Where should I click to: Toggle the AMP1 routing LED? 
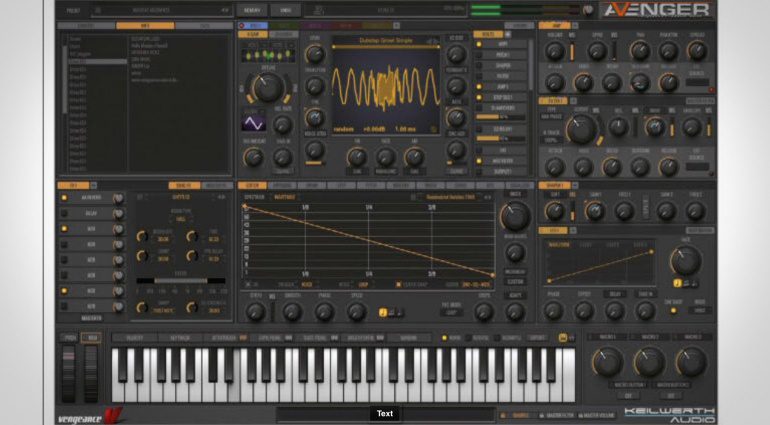click(x=477, y=86)
